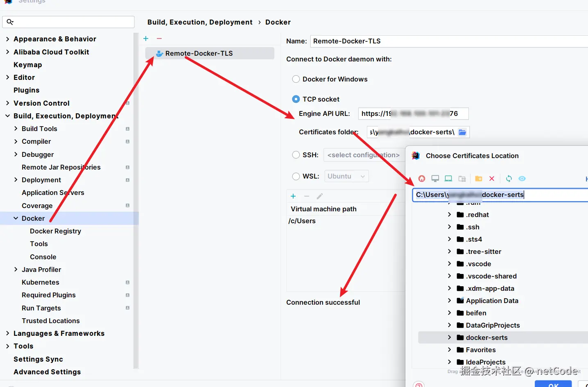Viewport: 588px width, 387px height.
Task: Go to home directory in certificates chooser
Action: (422, 179)
